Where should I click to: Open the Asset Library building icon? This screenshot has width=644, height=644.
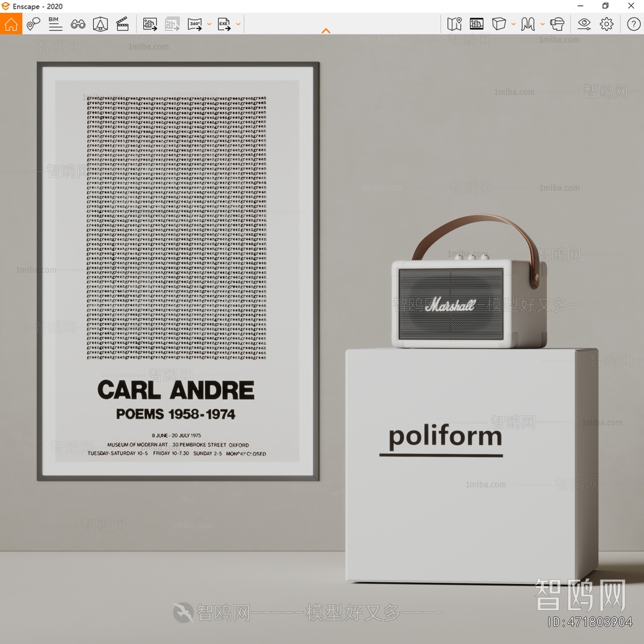coord(477,24)
